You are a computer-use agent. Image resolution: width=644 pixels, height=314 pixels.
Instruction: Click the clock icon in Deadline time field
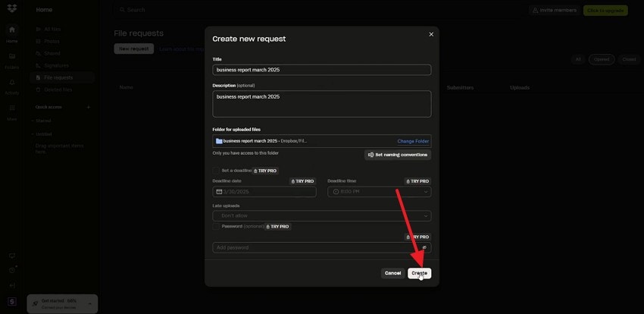tap(336, 192)
